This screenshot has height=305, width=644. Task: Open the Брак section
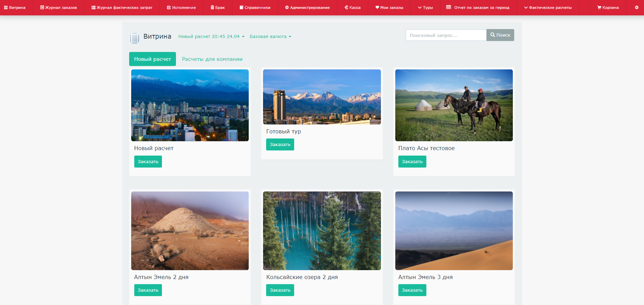pos(218,8)
